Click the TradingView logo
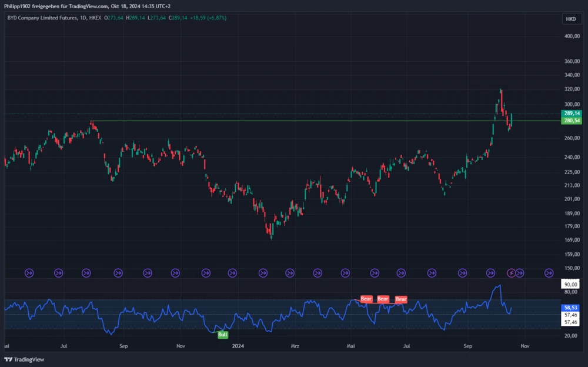This screenshot has height=367, width=588. tap(24, 359)
